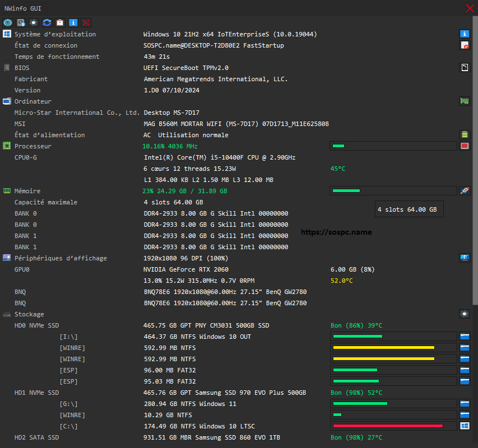The height and width of the screenshot is (448, 478).
Task: Open the folder icon for the I:\ drive
Action: click(464, 337)
